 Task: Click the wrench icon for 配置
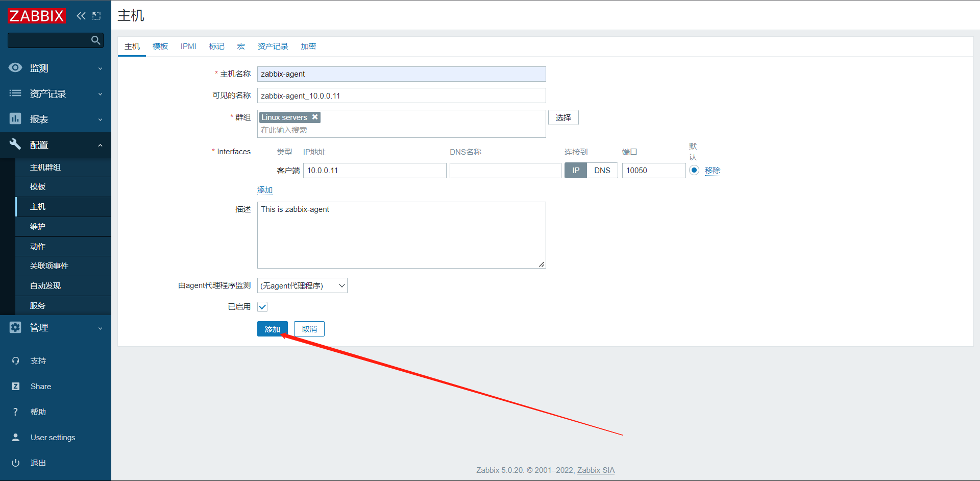click(15, 144)
